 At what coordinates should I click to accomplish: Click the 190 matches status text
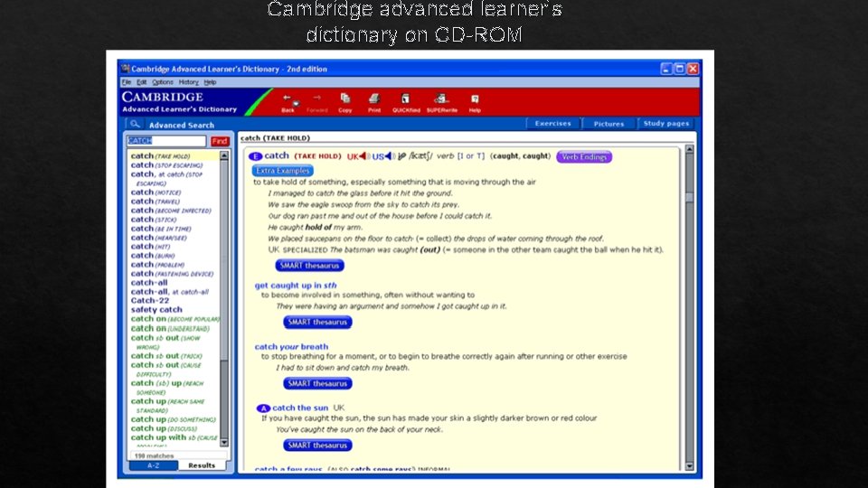(154, 455)
